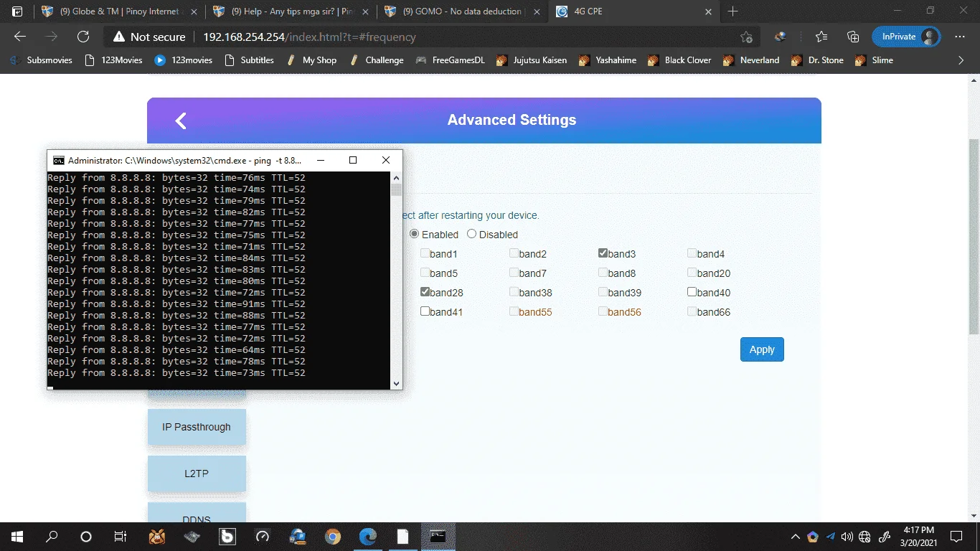
Task: Click cmd window title bar icon
Action: click(59, 161)
